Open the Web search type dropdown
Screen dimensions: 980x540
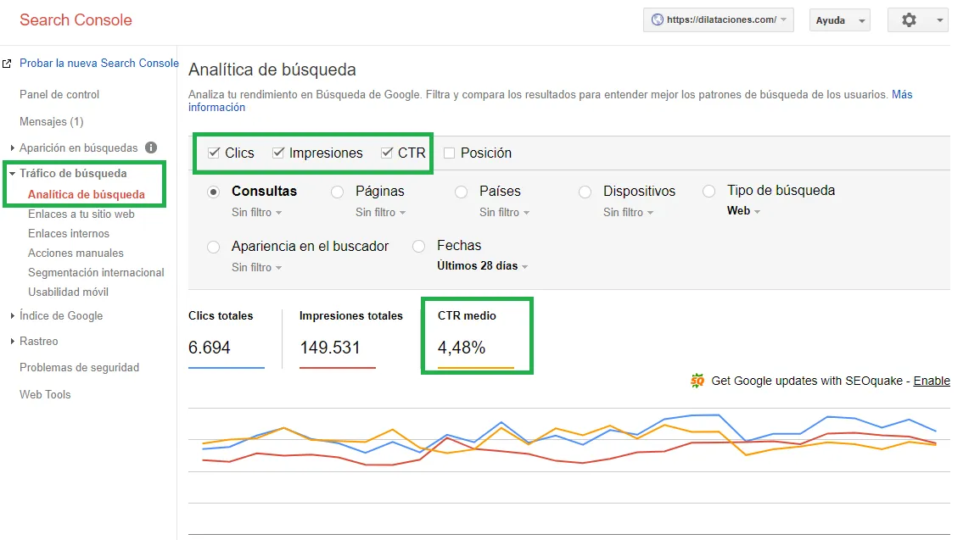[x=743, y=211]
